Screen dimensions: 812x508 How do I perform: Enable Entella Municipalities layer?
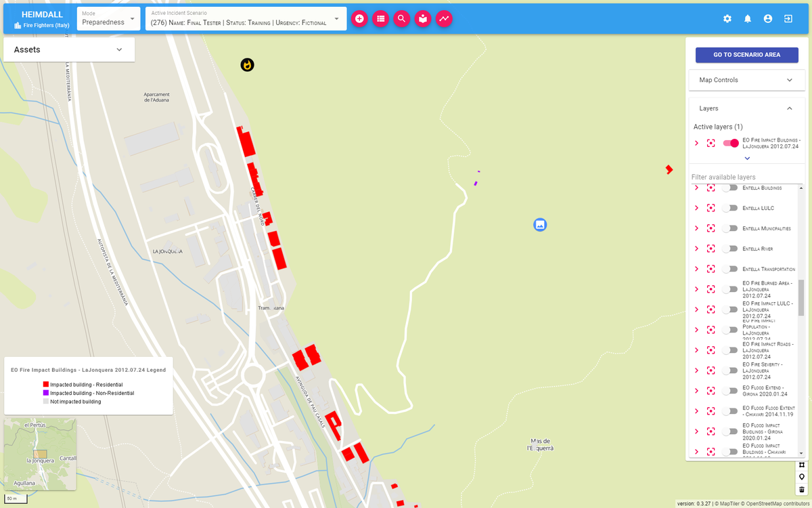(x=729, y=228)
